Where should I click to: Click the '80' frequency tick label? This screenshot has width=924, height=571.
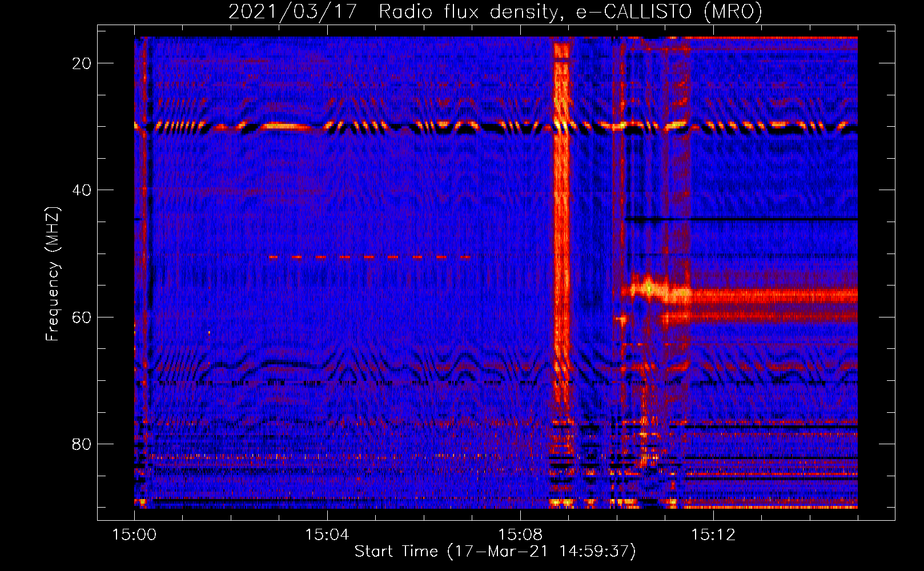82,444
